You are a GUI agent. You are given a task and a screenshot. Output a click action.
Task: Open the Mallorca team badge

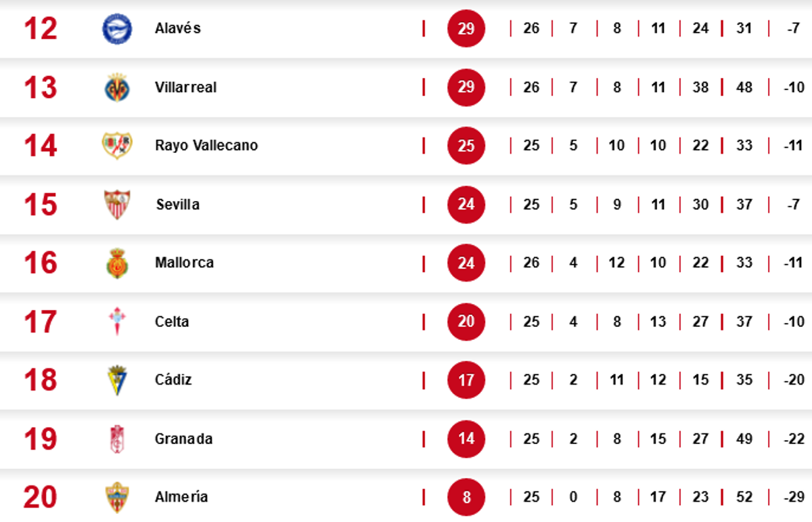(x=117, y=263)
